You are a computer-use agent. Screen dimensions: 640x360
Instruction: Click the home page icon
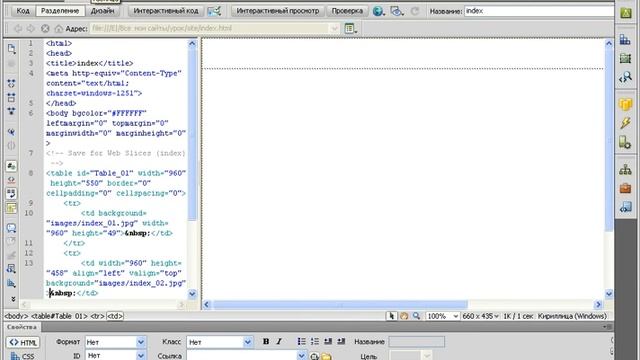(59, 29)
